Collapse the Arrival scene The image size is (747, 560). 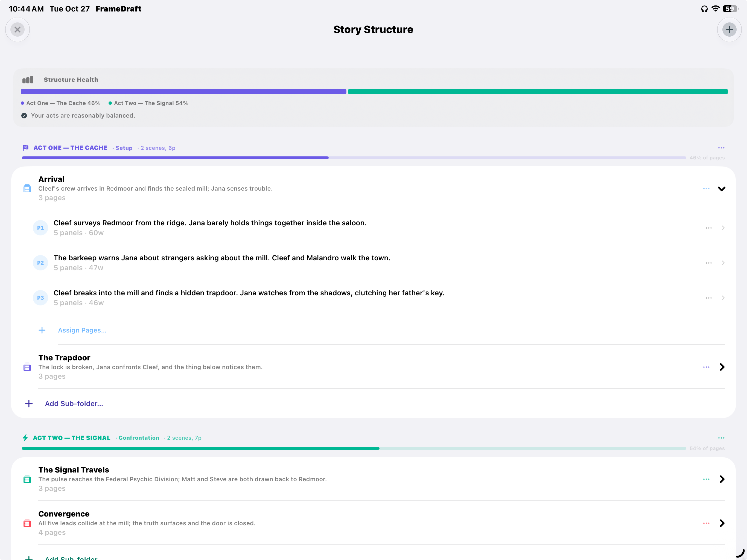coord(721,188)
